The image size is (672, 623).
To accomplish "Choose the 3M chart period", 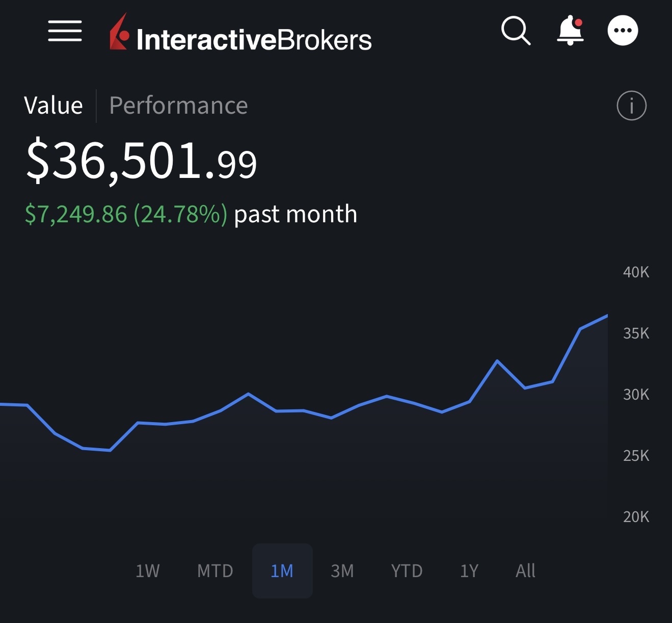I will pos(342,571).
